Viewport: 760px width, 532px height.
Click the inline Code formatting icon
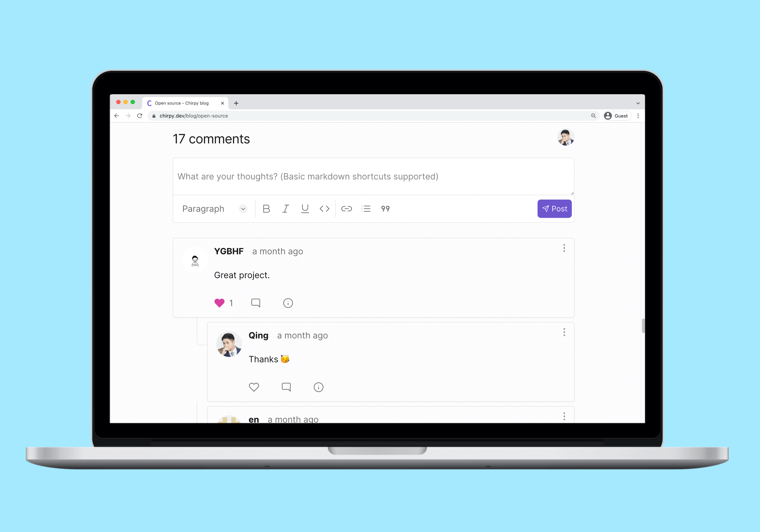[x=325, y=208]
